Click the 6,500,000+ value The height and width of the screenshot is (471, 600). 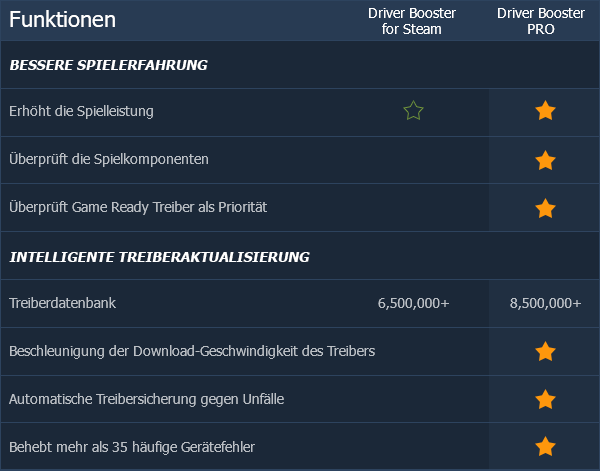413,303
